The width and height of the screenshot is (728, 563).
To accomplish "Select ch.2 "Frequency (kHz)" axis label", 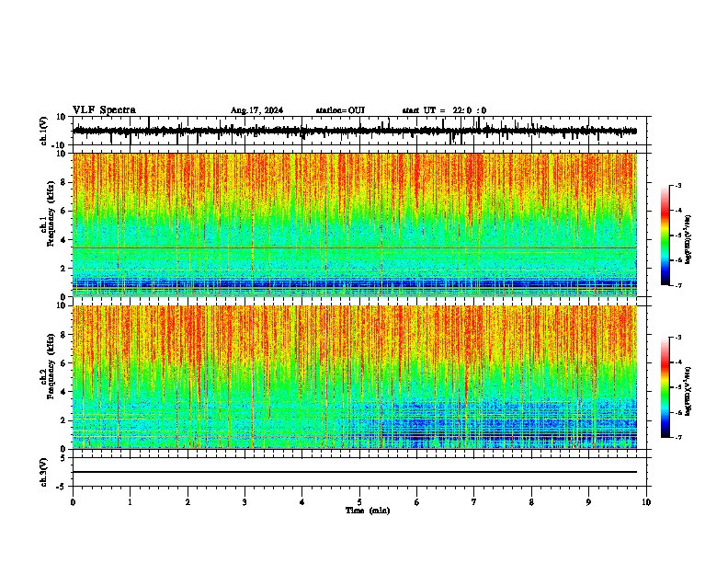I will (x=51, y=366).
